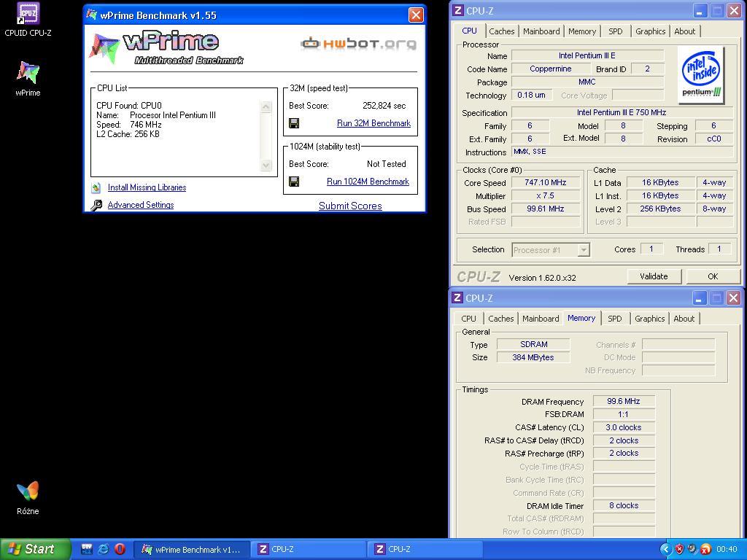Screen dimensions: 747x560
Task: Click CPU List scrollbar down arrow
Action: pyautogui.click(x=266, y=165)
